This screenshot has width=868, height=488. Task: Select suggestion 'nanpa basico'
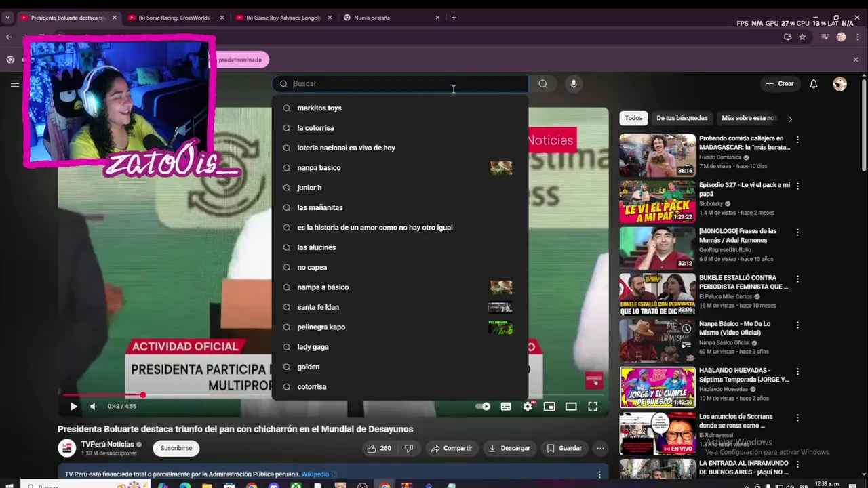tap(400, 167)
